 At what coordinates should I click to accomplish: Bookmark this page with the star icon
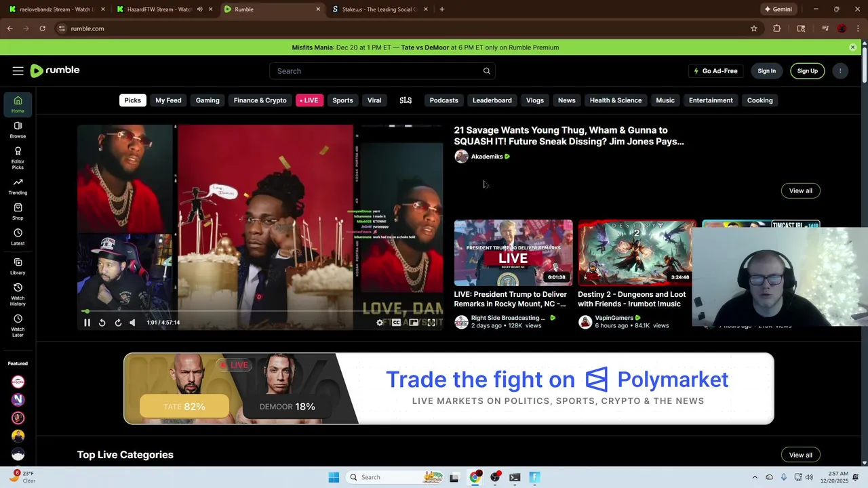pyautogui.click(x=753, y=28)
